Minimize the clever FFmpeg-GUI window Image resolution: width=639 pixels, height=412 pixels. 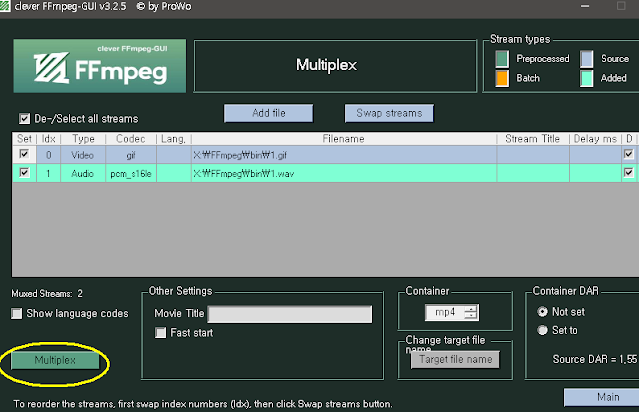585,6
